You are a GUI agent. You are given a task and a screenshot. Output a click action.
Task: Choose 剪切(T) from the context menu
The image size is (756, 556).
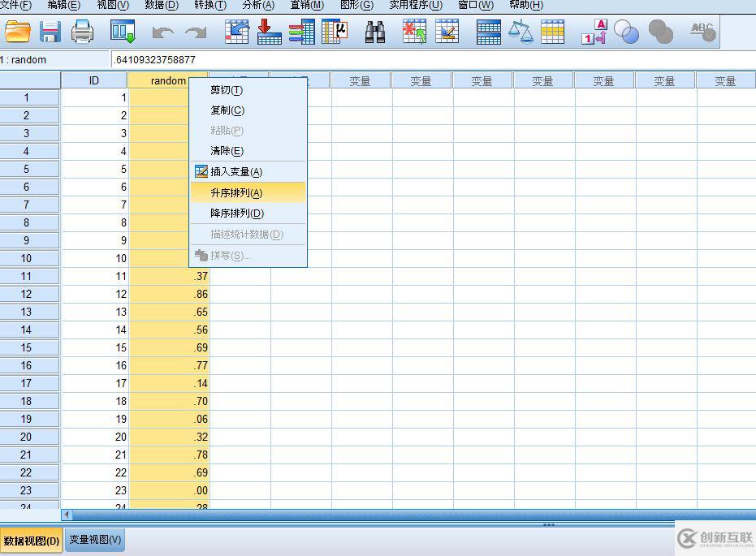tap(248, 90)
